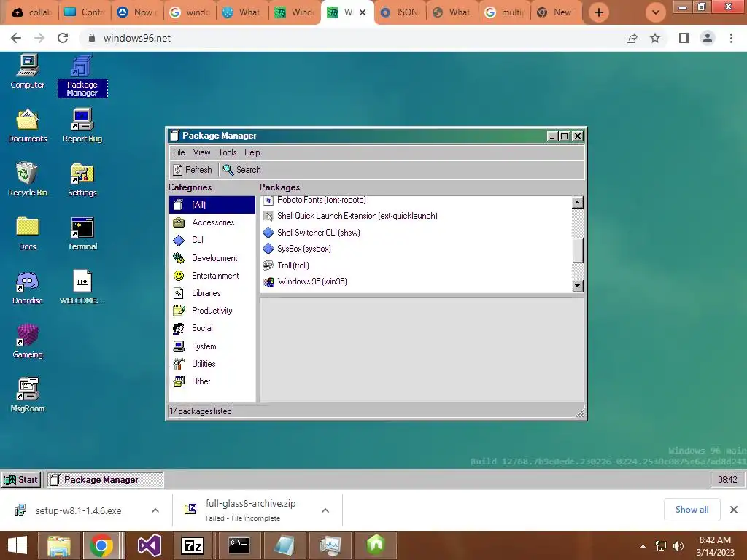Click the 08:42 clock in Windows 96 taskbar

tap(727, 480)
